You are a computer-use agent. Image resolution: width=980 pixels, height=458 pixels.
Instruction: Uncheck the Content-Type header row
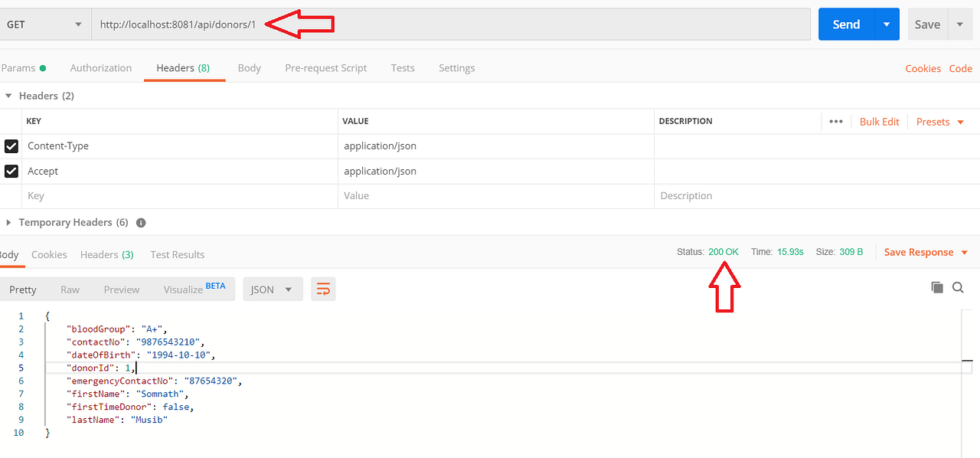click(11, 146)
